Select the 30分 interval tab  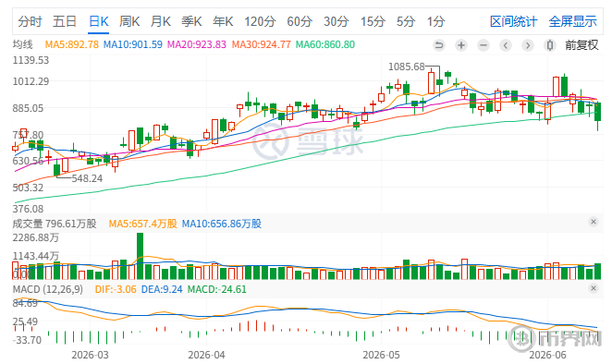[336, 21]
